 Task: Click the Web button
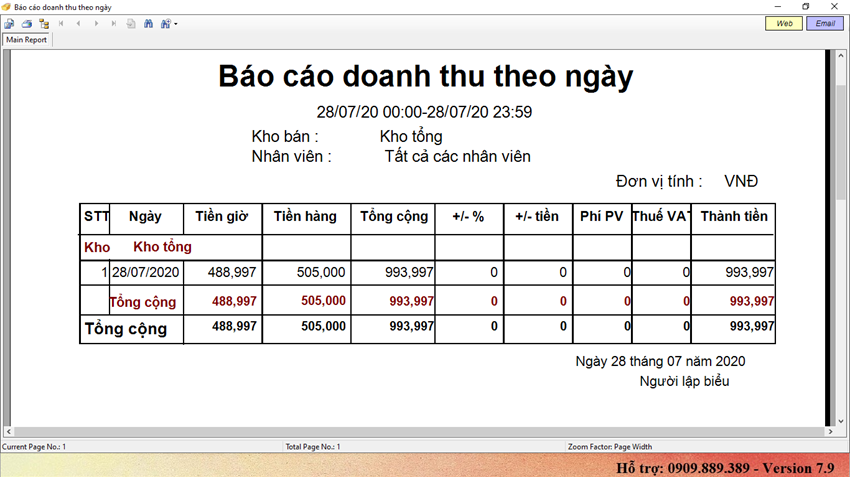coord(784,23)
